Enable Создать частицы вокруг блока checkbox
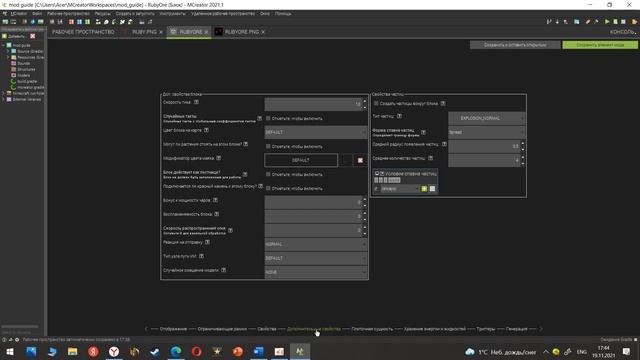The width and height of the screenshot is (640, 360). [x=376, y=104]
